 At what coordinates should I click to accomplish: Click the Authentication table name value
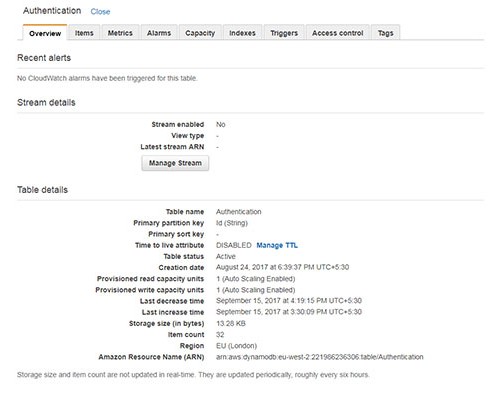239,212
